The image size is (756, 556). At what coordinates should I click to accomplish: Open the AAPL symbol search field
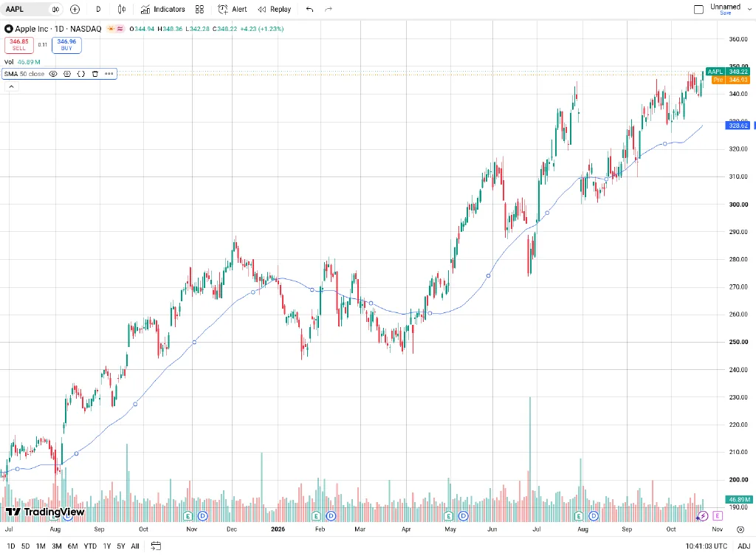click(24, 9)
